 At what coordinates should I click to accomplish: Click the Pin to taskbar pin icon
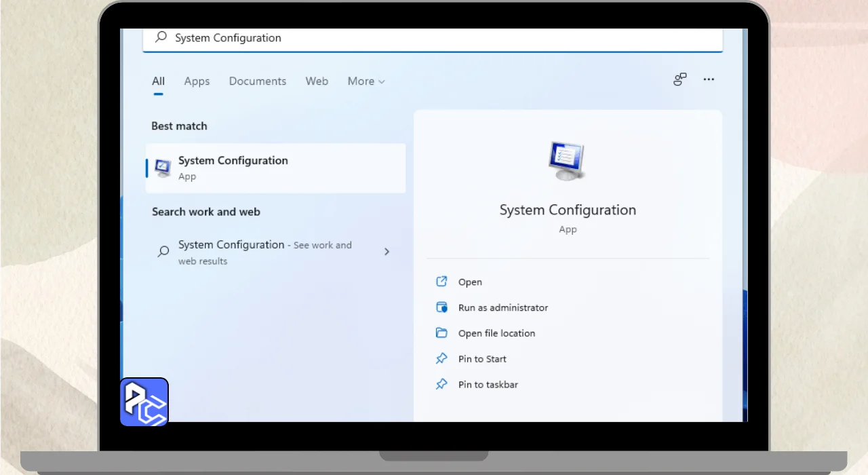tap(441, 385)
